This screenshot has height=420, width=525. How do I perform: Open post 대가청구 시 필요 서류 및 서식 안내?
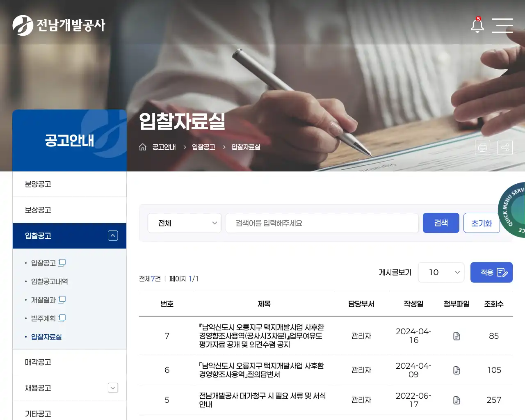tap(262, 400)
